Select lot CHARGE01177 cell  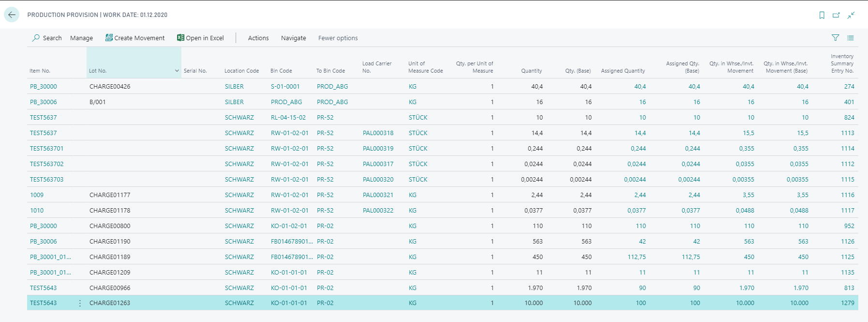(110, 195)
